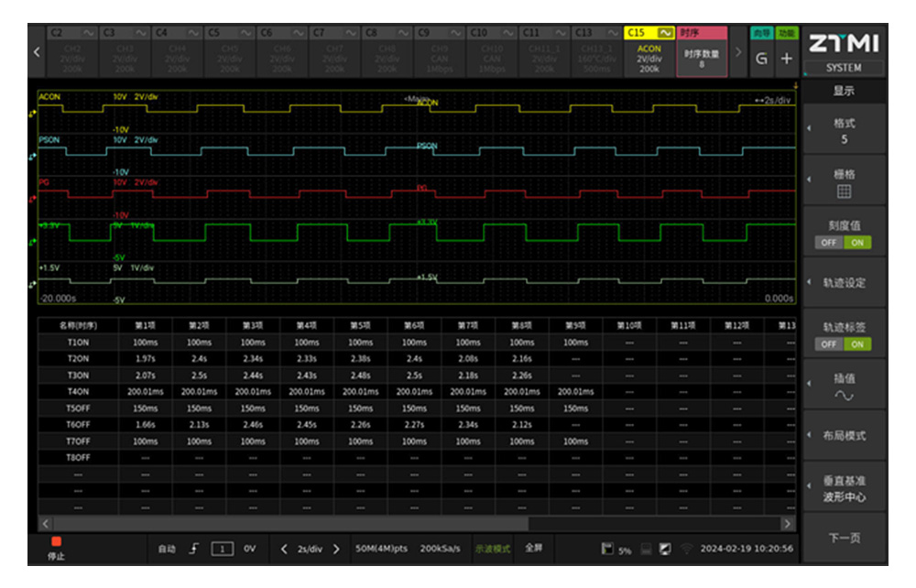Select the C5 channel tab

(230, 51)
